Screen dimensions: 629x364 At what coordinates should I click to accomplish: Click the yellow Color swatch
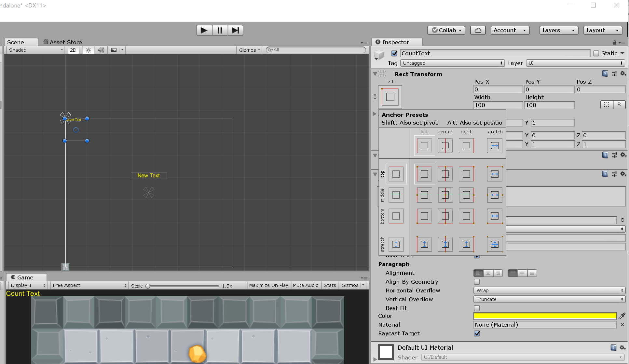pos(545,316)
